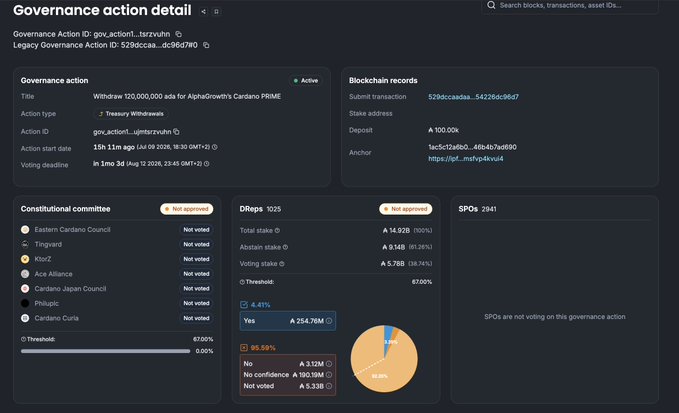Image resolution: width=679 pixels, height=413 pixels.
Task: Click Phil_uplc avatar icon
Action: point(25,303)
